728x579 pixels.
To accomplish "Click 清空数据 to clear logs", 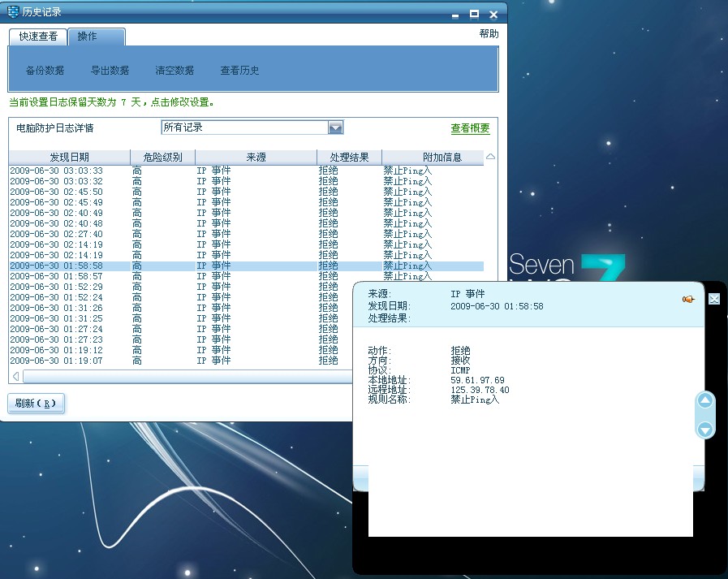I will coord(174,71).
